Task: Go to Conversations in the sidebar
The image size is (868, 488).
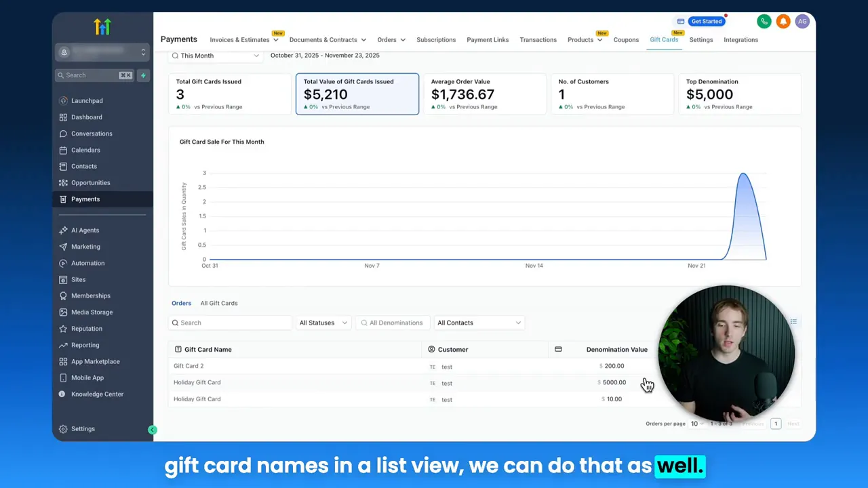Action: [92, 134]
